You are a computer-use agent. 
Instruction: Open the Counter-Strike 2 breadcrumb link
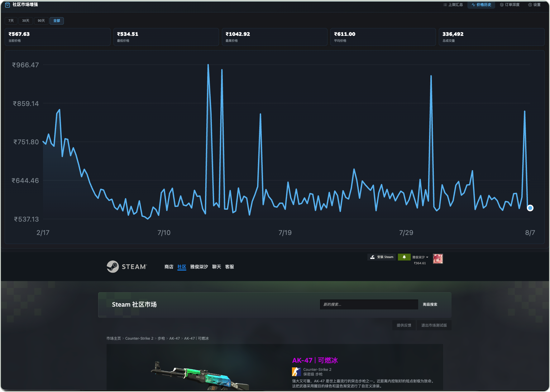tap(139, 338)
